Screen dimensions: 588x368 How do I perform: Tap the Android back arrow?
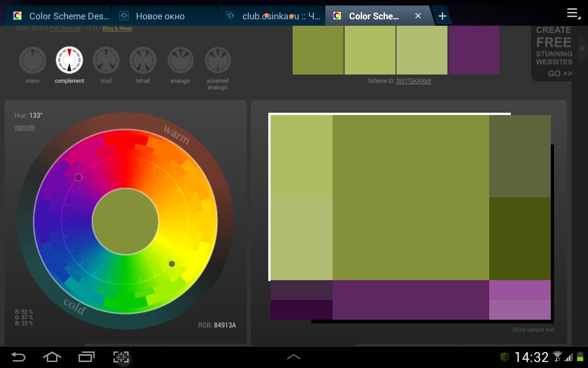point(18,357)
